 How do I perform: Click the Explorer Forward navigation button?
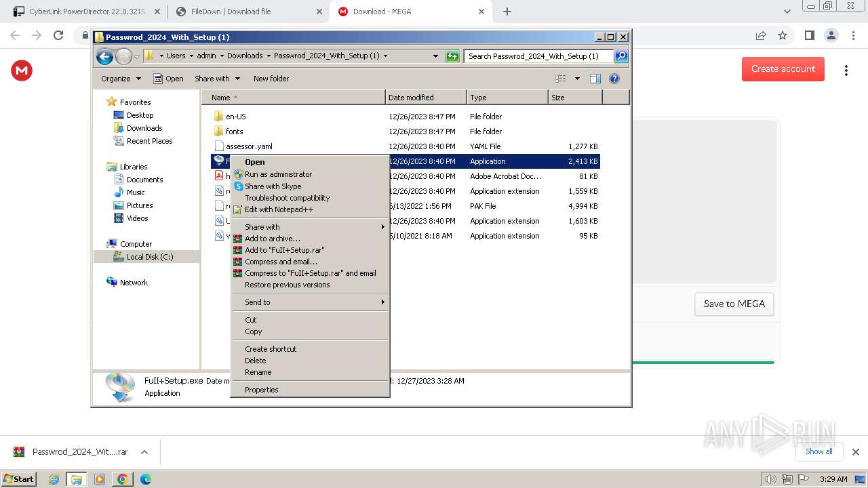(x=123, y=56)
